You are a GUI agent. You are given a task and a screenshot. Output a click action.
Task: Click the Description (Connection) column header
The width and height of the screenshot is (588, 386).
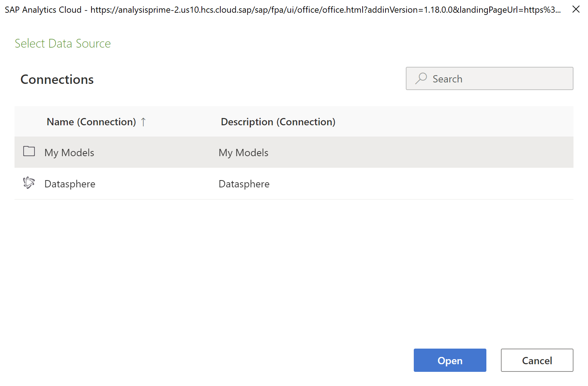tap(278, 122)
